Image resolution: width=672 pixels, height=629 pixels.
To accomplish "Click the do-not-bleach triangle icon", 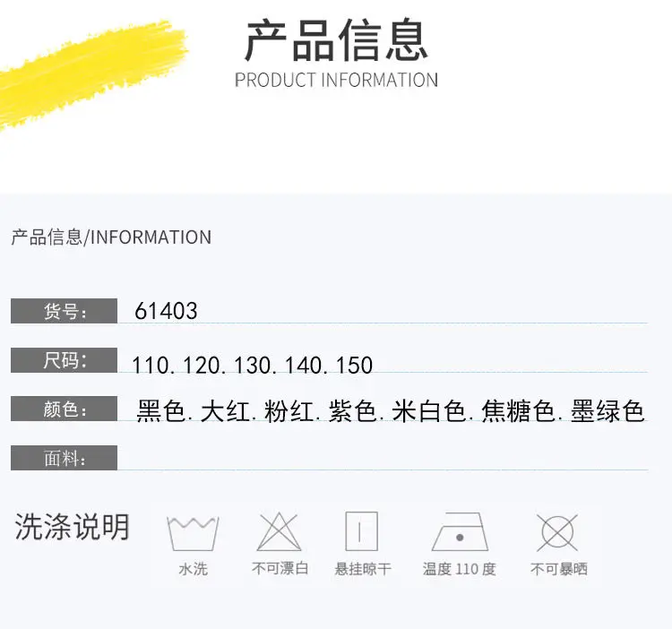I will pos(279,531).
